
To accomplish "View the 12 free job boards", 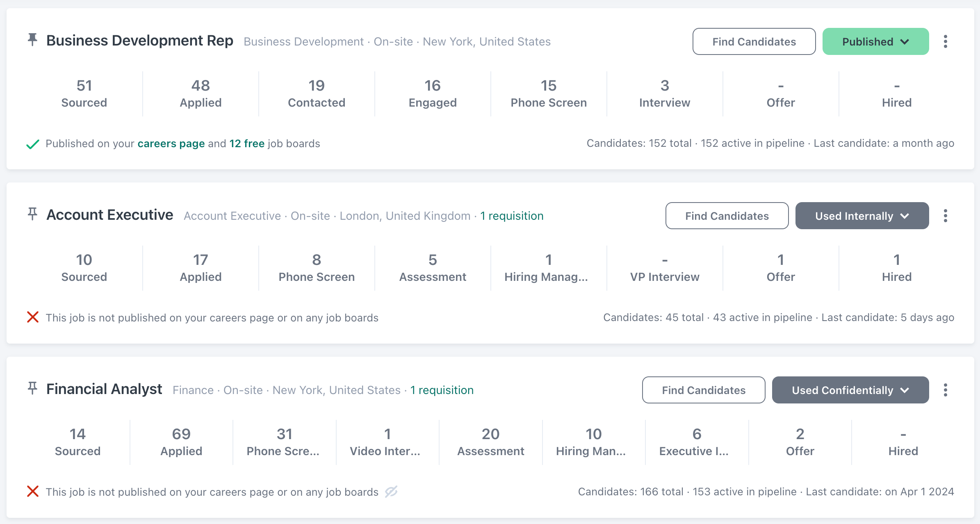I will pos(247,144).
